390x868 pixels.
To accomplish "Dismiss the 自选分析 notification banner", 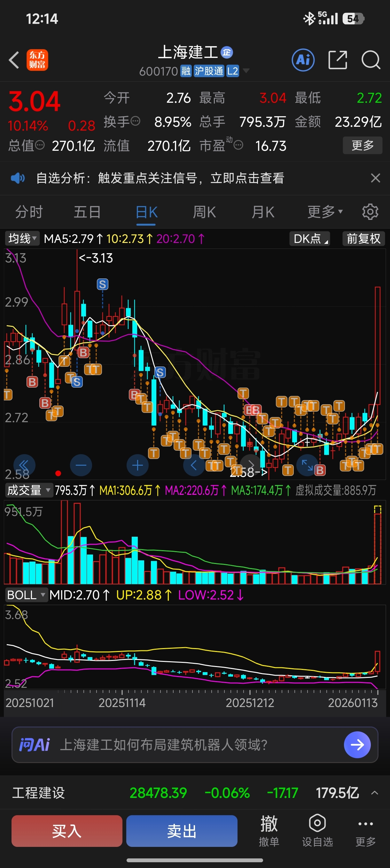I will [376, 178].
